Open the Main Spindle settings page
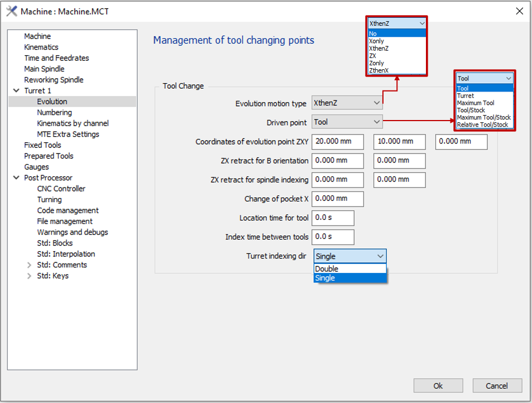532x403 pixels. click(x=44, y=69)
